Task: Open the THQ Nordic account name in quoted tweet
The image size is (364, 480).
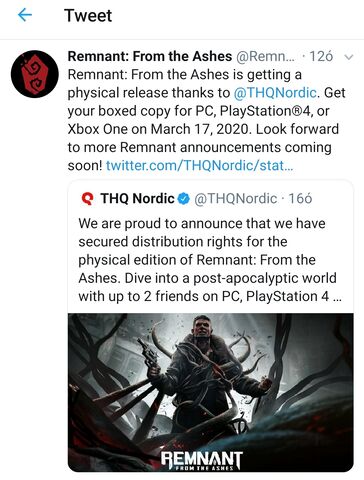Action: coord(137,199)
